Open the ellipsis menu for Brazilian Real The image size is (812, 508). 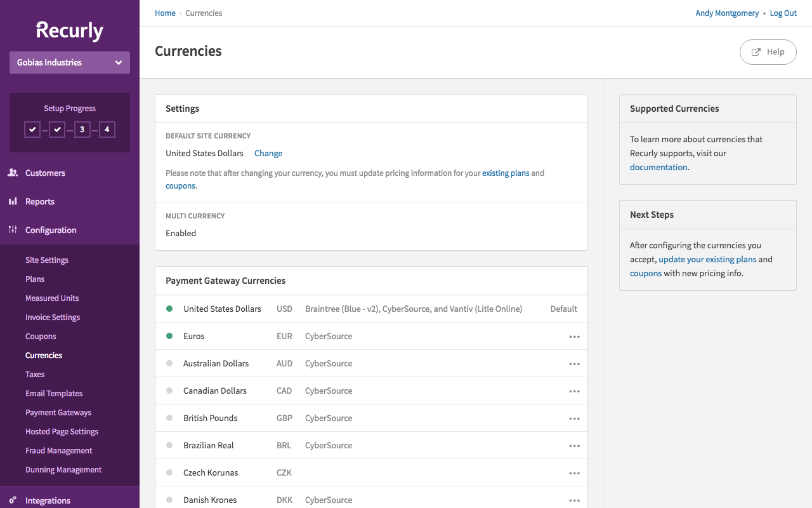tap(574, 446)
